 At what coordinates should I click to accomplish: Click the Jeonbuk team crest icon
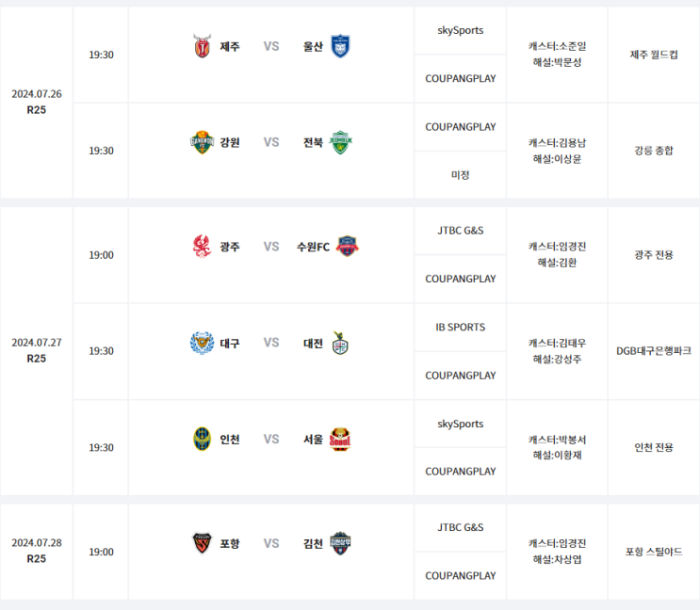(340, 142)
